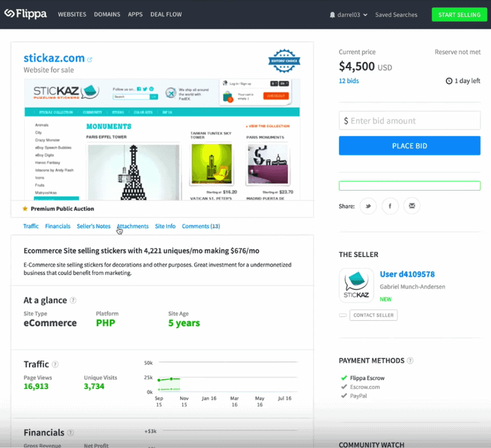Click the Place Bid button
491x448 pixels.
[410, 145]
